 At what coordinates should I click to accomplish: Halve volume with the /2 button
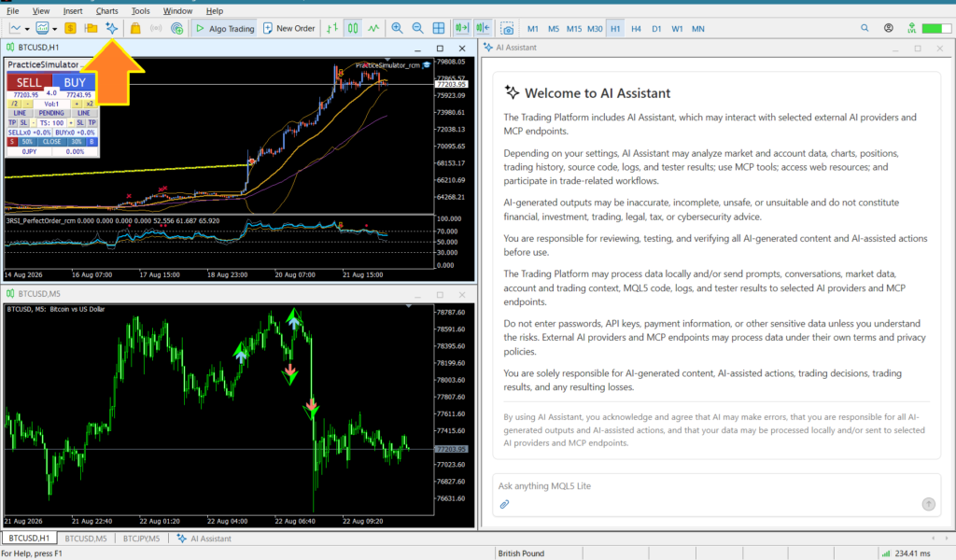tap(13, 105)
